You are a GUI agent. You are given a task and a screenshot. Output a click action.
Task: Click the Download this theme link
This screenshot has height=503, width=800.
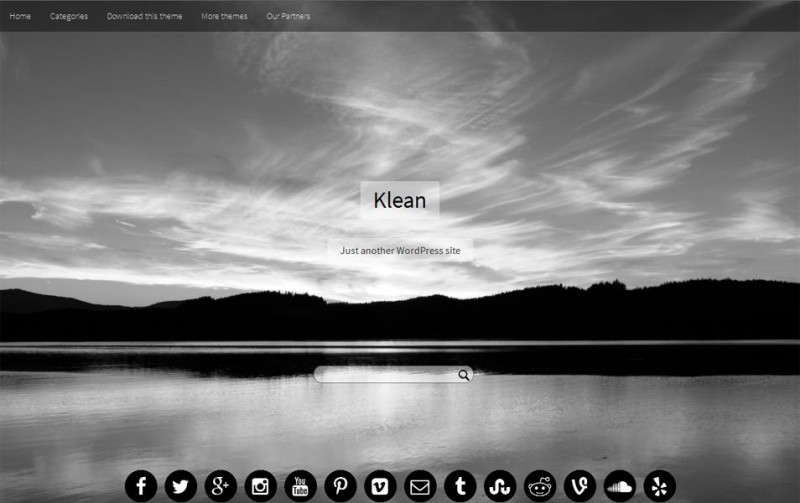point(144,16)
